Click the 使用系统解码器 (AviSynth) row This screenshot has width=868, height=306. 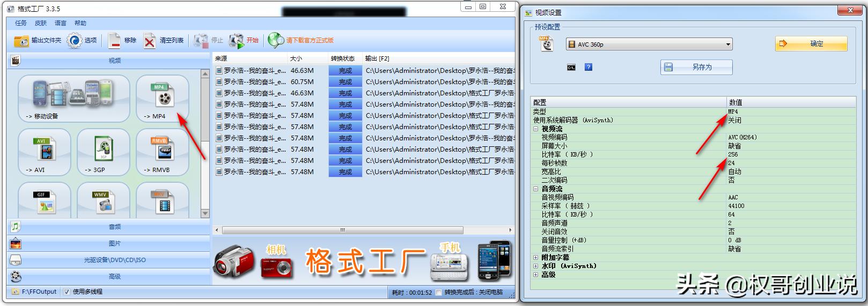(694, 120)
